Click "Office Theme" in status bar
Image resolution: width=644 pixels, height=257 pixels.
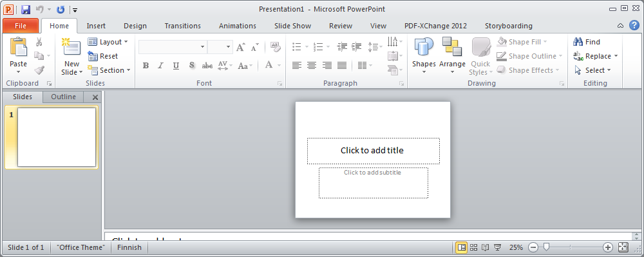(x=81, y=247)
